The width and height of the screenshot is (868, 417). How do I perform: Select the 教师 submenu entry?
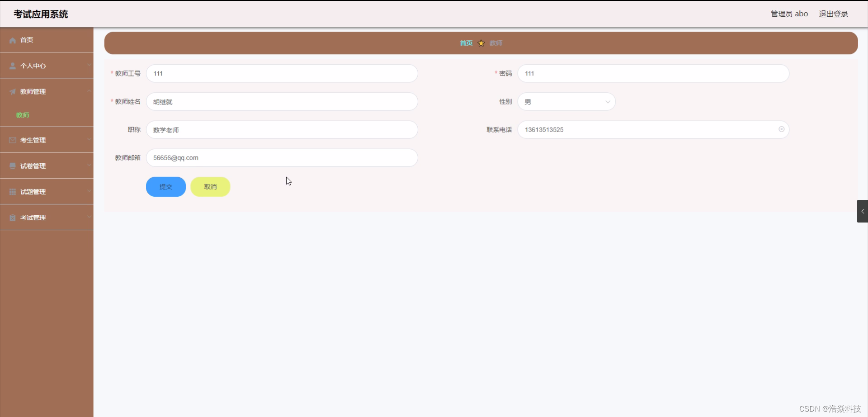(x=22, y=115)
